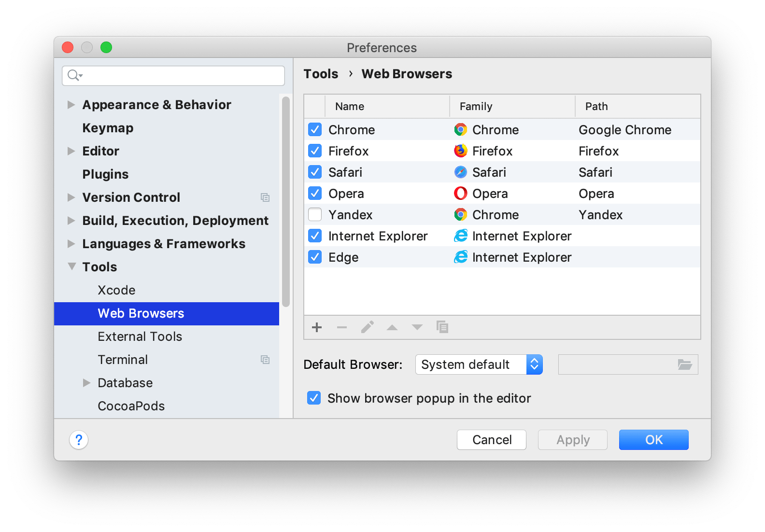The width and height of the screenshot is (765, 532).
Task: Move browser up with up arrow
Action: click(x=392, y=327)
